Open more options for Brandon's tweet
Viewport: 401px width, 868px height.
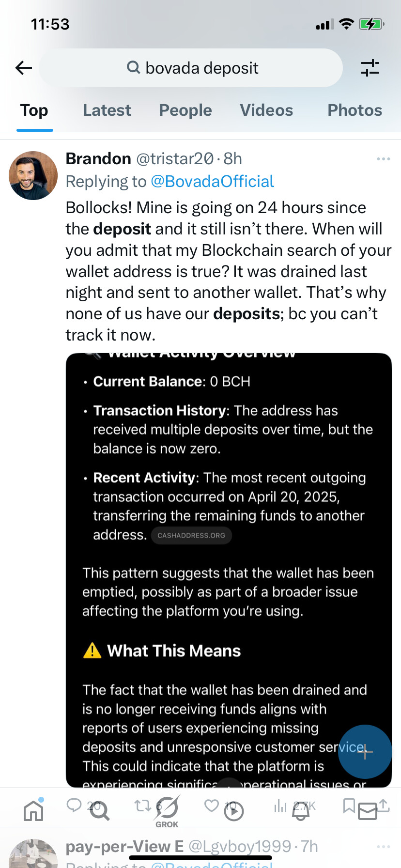coord(383,159)
